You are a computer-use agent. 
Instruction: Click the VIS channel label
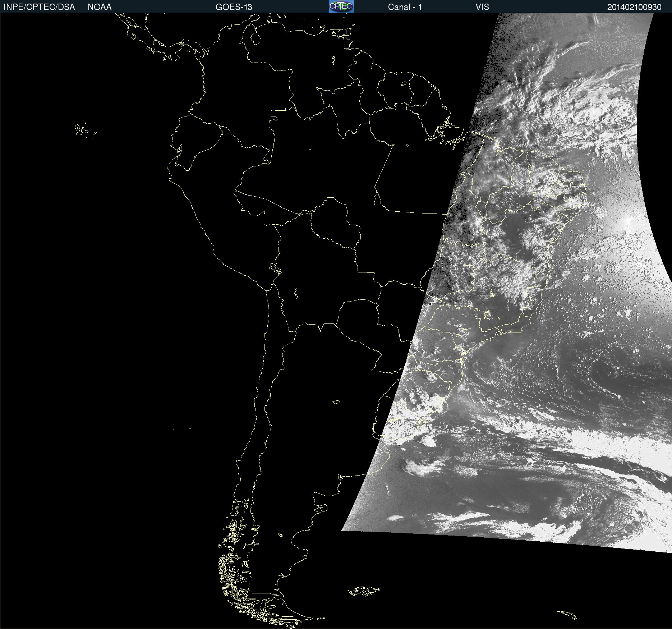[482, 7]
